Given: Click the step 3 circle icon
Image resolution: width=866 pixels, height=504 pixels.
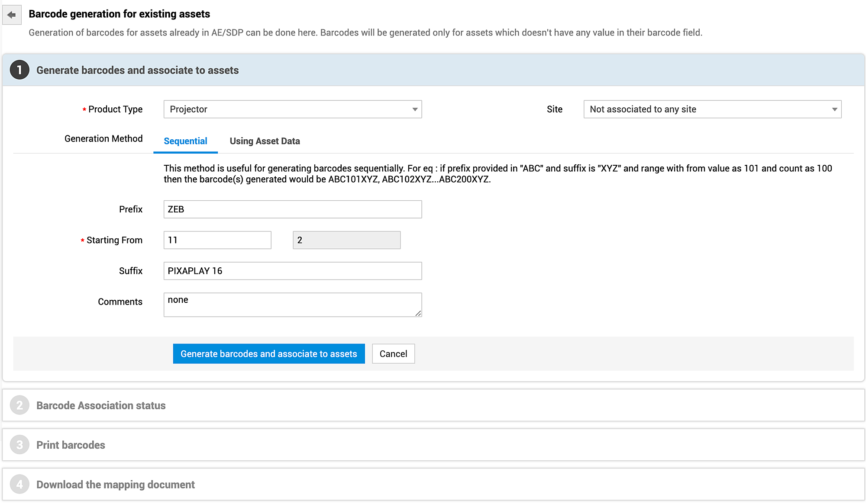Looking at the screenshot, I should tap(19, 445).
